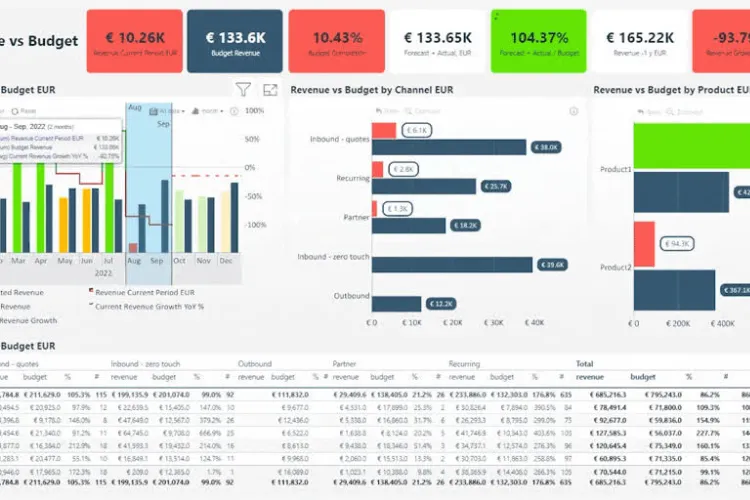Click the blue Aug-Sep time selection band
750x500 pixels.
click(x=148, y=180)
